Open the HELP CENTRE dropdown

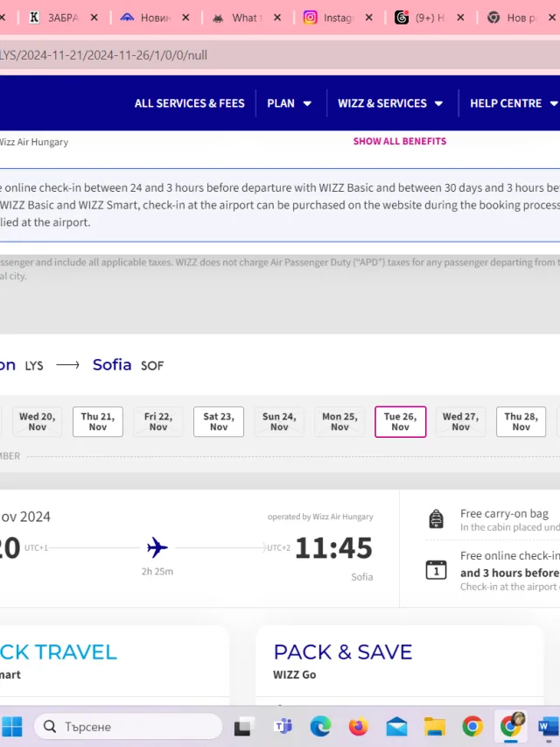(514, 103)
